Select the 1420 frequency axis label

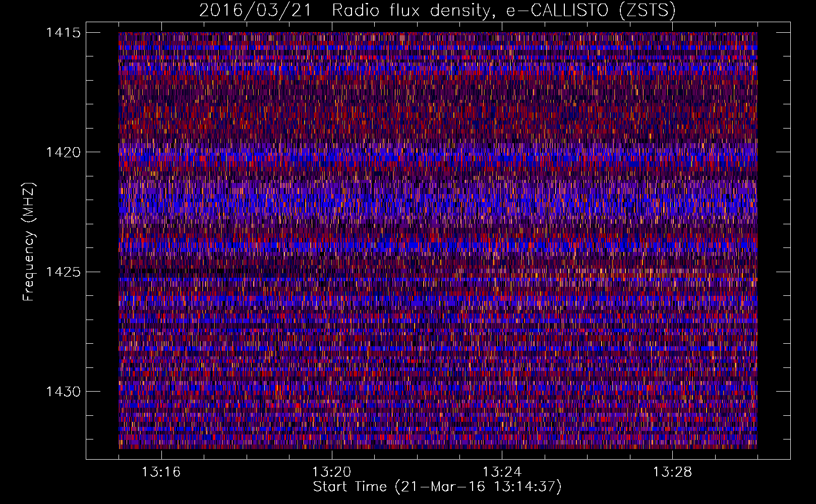(63, 152)
